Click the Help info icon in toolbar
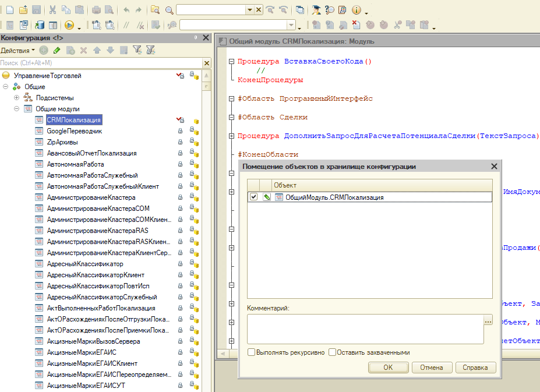Viewport: 540px width, 392px height. coord(357,10)
